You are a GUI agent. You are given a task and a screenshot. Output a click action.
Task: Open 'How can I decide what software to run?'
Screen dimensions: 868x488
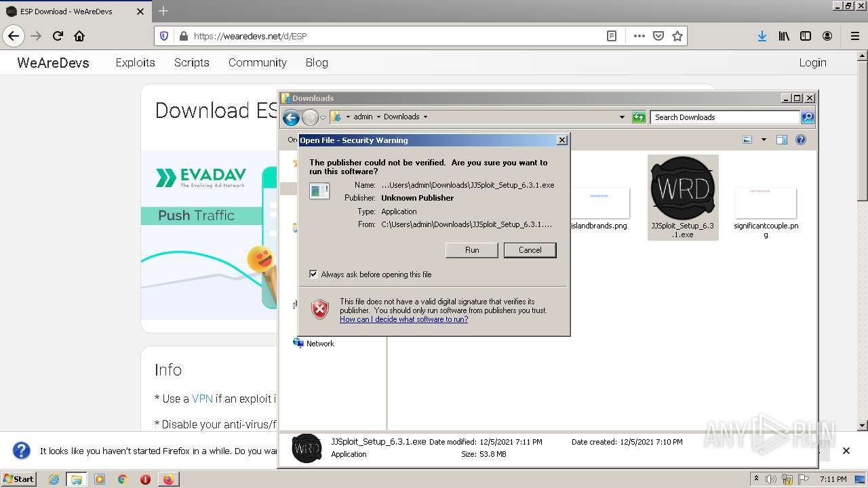pos(403,319)
